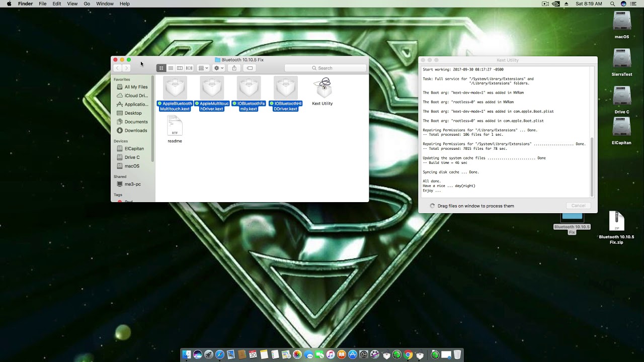Open iCloud Drive in sidebar
This screenshot has height=362, width=644.
tap(132, 96)
